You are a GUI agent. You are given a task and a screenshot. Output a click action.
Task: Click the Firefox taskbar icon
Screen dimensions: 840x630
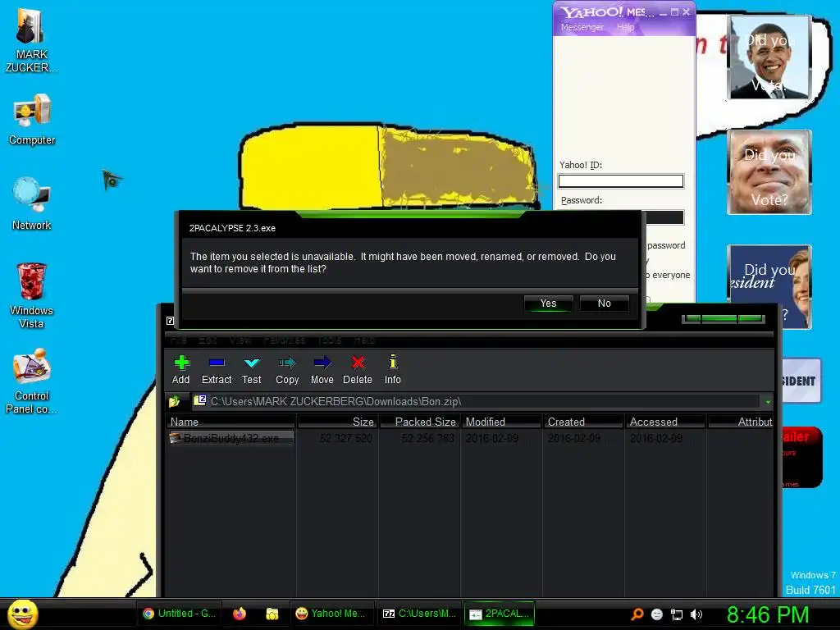pyautogui.click(x=240, y=614)
